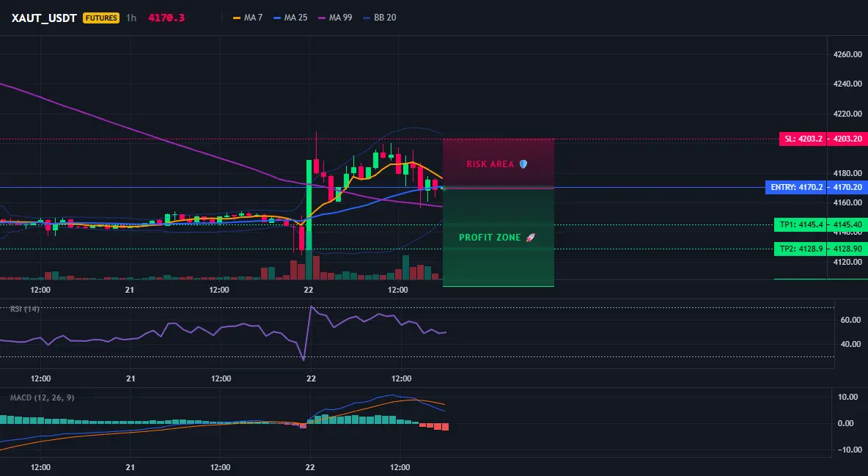The image size is (868, 476).
Task: Click the 4220.00 price axis label
Action: [x=847, y=114]
